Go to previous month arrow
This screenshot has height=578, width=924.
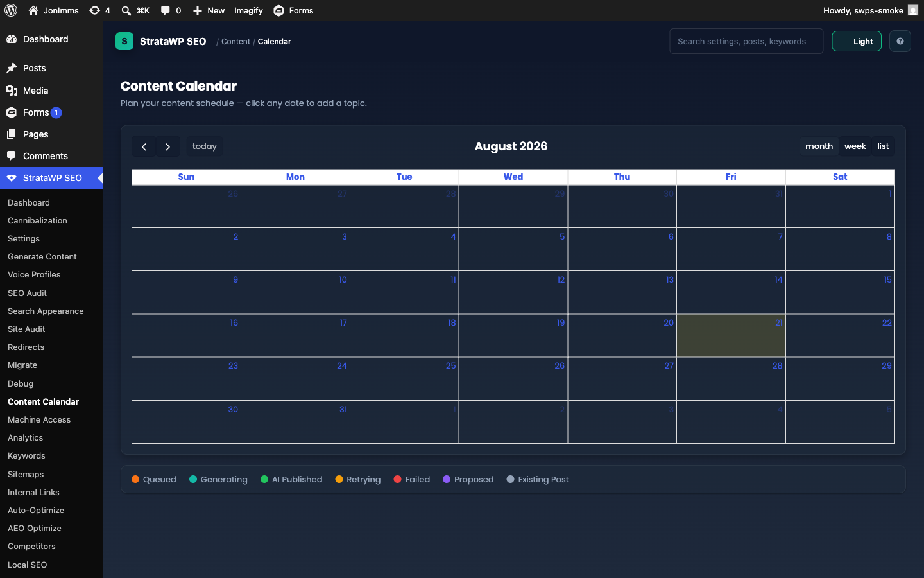tap(144, 146)
